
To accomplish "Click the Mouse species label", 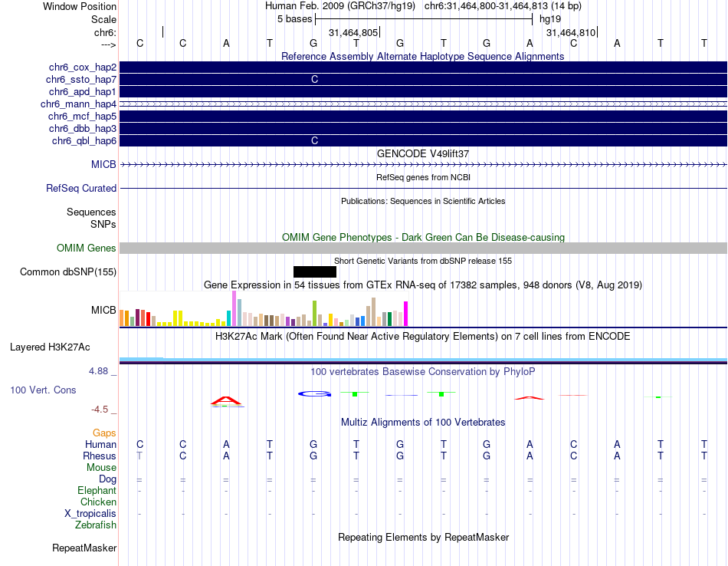I will [101, 468].
